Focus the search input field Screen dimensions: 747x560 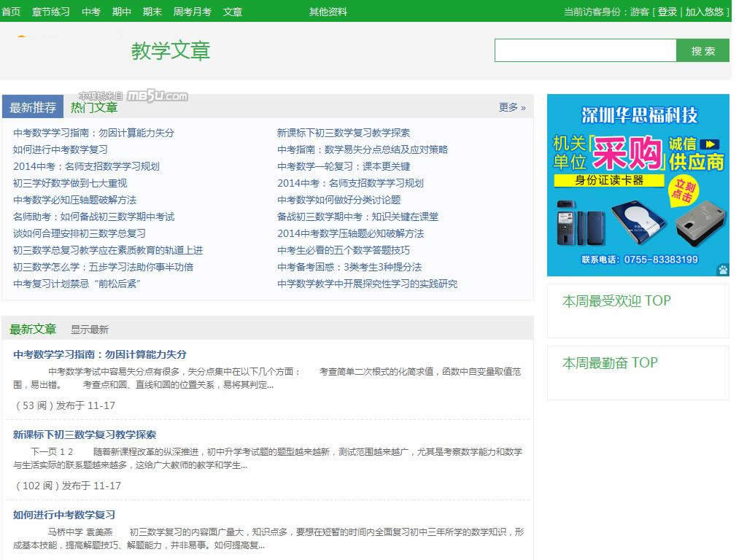point(585,50)
